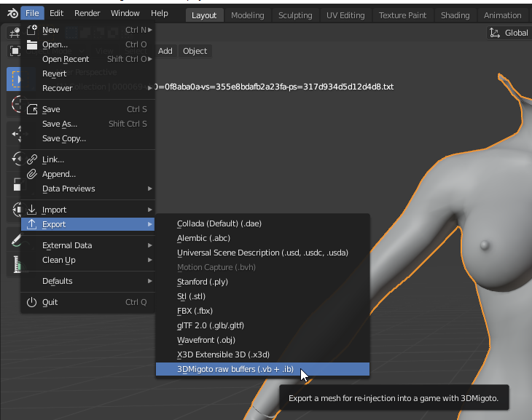Open the Edit menu
The height and width of the screenshot is (420, 532).
56,13
